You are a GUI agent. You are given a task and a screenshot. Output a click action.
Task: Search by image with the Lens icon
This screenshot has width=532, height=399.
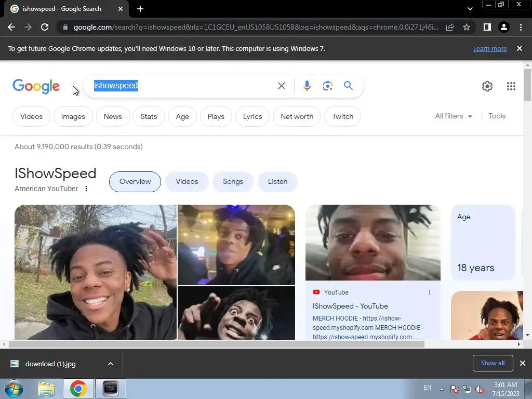[x=327, y=86]
